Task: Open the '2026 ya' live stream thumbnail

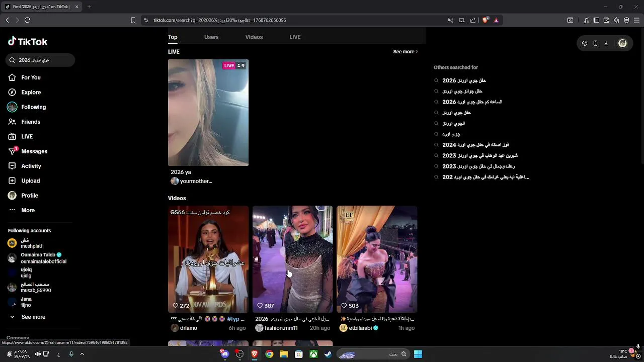Action: [208, 113]
